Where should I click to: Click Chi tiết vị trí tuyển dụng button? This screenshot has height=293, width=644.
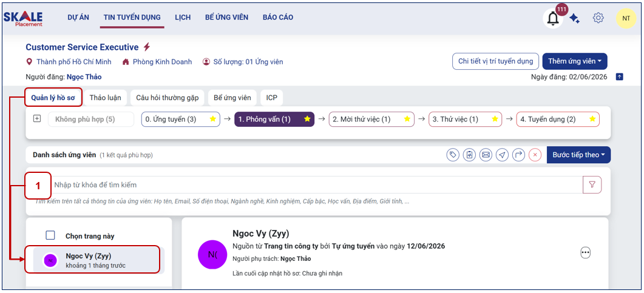coord(495,61)
